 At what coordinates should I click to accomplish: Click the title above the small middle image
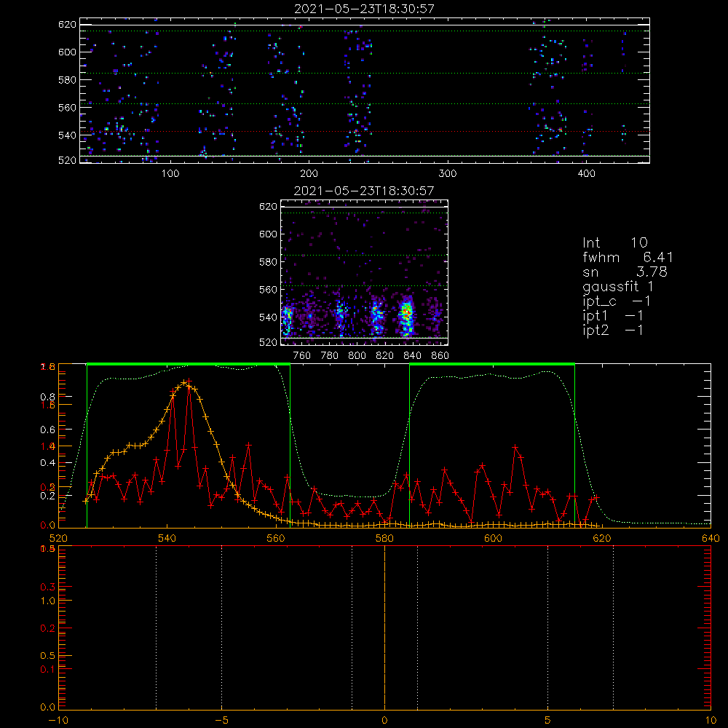tap(364, 190)
